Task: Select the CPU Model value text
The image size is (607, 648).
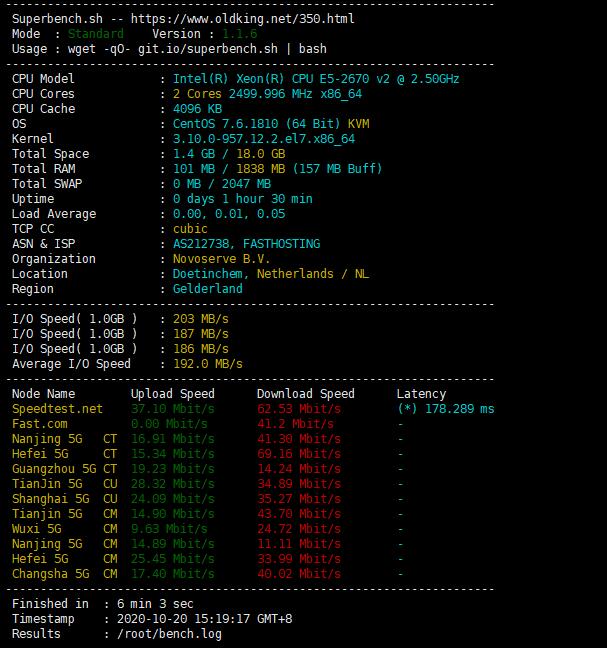Action: point(316,79)
